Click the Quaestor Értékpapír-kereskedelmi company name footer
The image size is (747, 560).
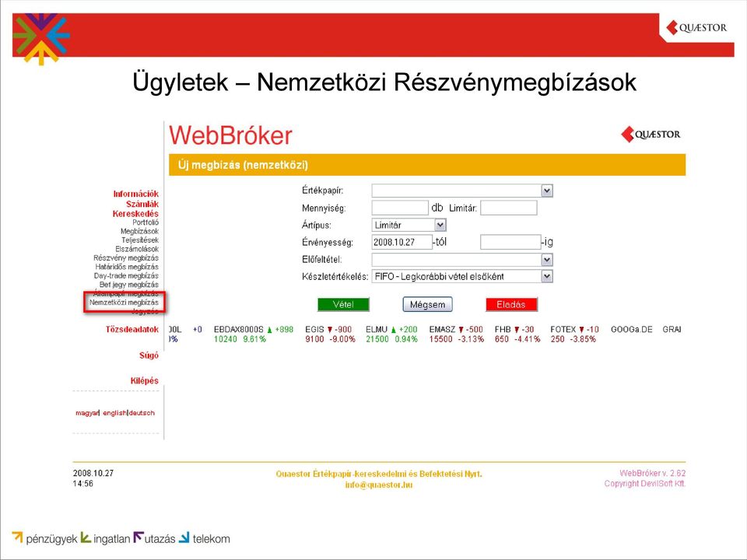coord(379,474)
